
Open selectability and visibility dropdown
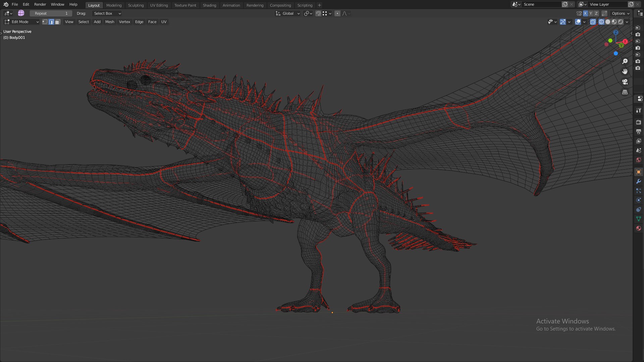(x=552, y=22)
